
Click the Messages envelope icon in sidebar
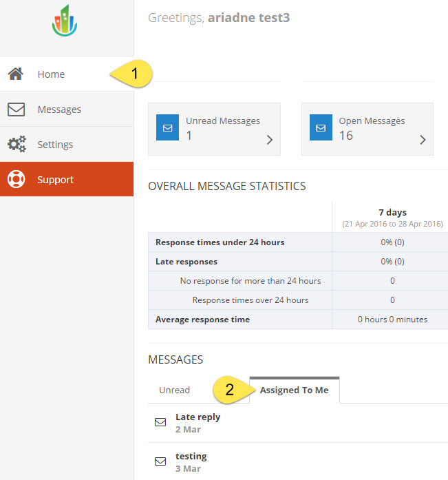[x=17, y=109]
